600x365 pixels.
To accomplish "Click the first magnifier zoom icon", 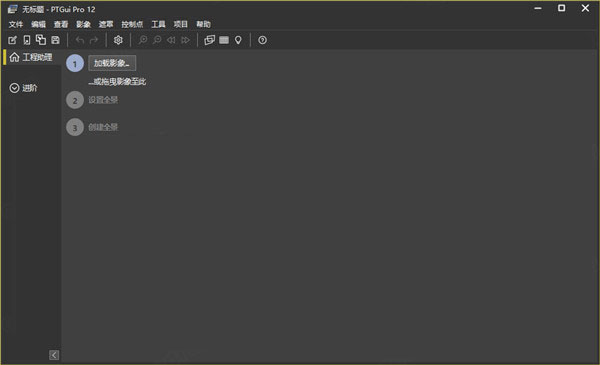I will [x=143, y=40].
